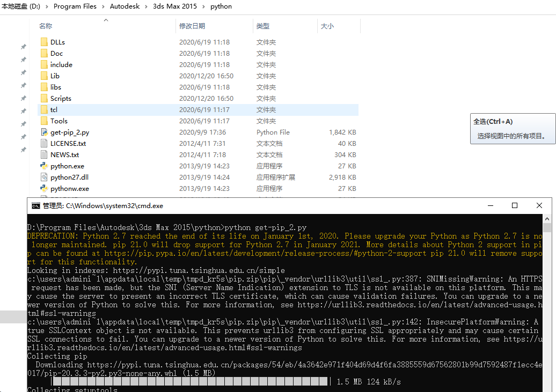
Task: Open the include folder
Action: point(61,64)
